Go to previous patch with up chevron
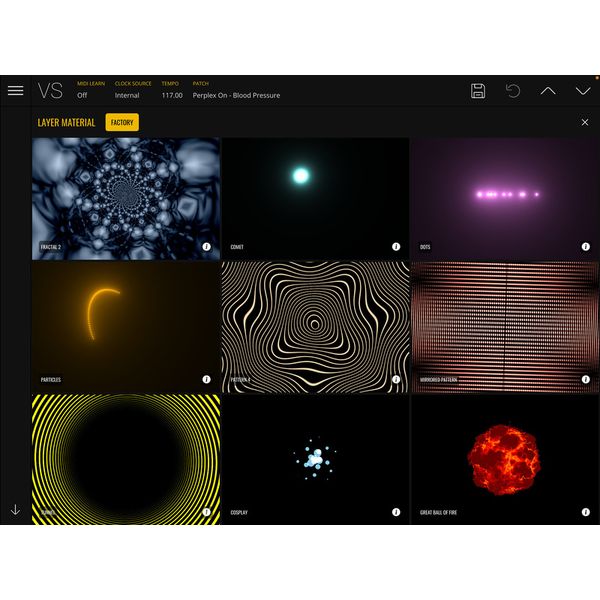The image size is (600, 600). tap(548, 91)
